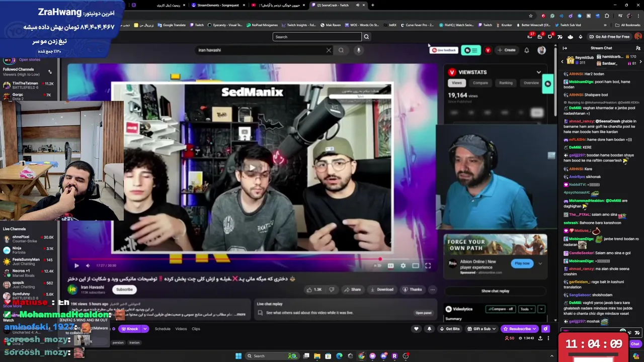The width and height of the screenshot is (644, 362).
Task: Open Gift a Sub dropdown
Action: (481, 329)
